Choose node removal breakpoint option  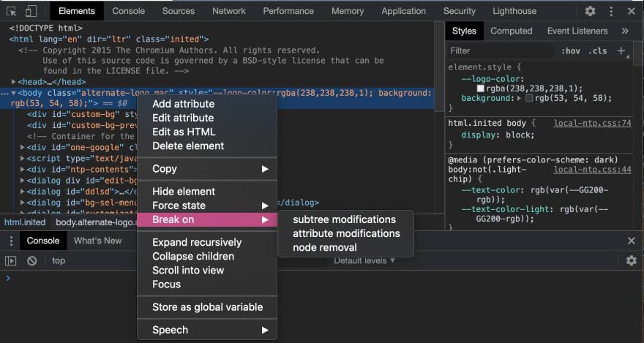[346, 247]
